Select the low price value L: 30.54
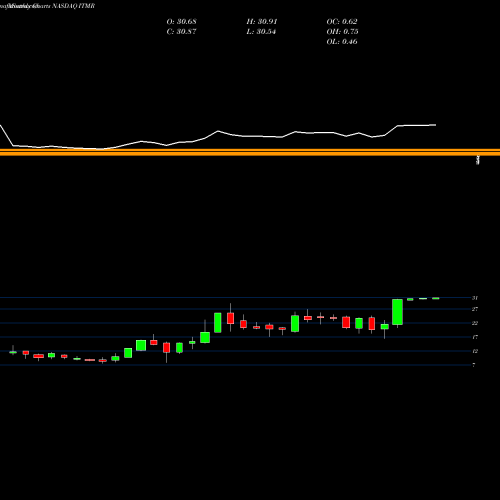 click(x=261, y=32)
